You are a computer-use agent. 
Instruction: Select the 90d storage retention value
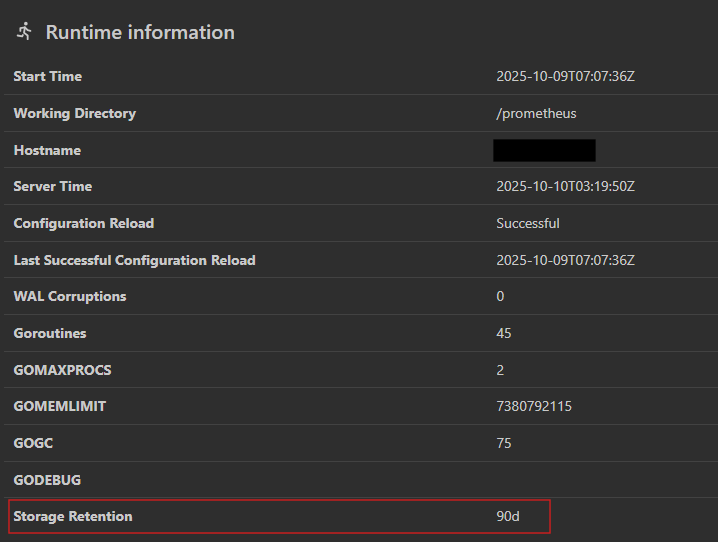click(508, 516)
